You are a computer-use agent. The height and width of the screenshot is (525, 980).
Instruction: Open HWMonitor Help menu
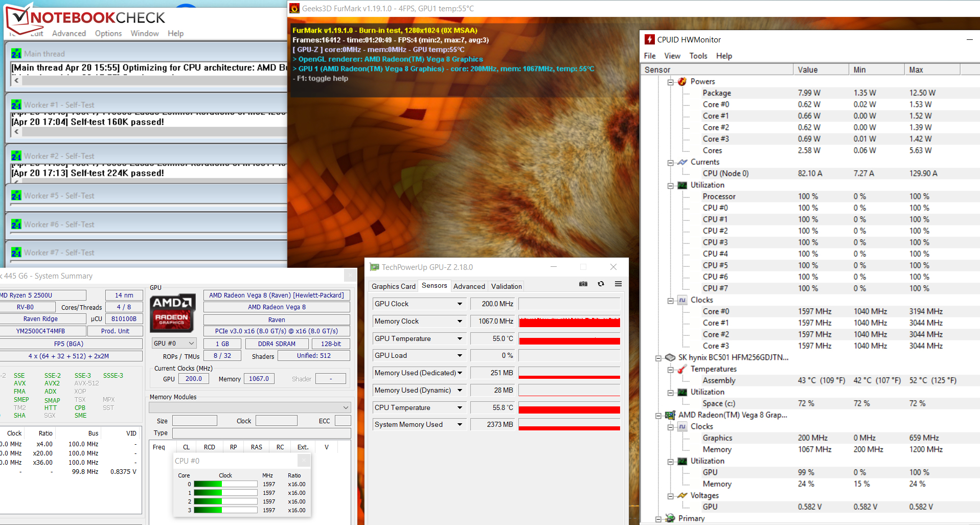click(724, 56)
